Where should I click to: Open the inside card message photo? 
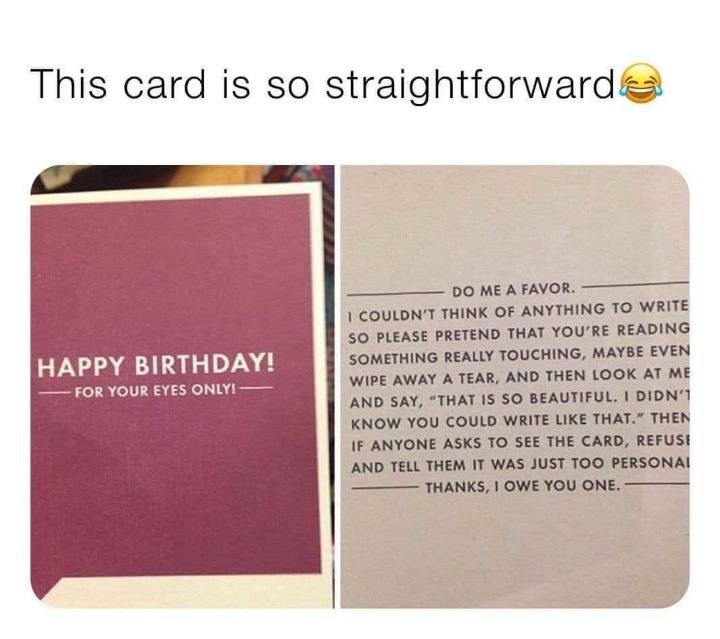515,387
